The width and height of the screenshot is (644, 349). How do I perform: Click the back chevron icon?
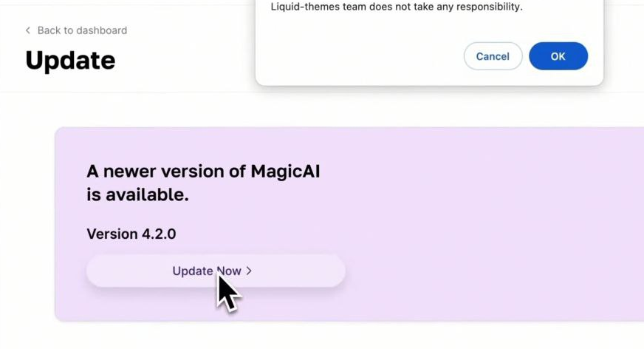coord(28,30)
